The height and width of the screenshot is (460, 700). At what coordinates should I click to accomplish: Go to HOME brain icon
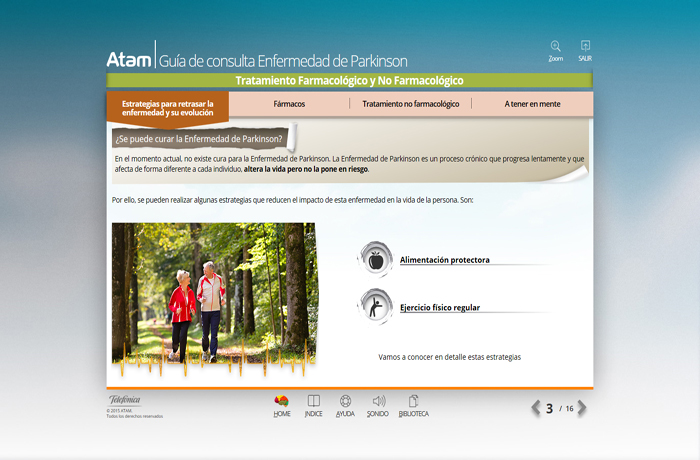point(281,401)
